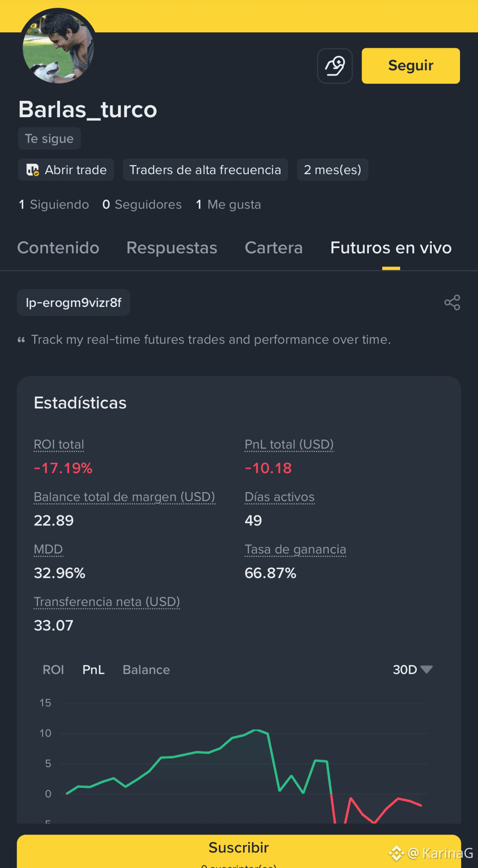This screenshot has height=868, width=478.
Task: Switch to the Cartera tab
Action: tap(274, 248)
